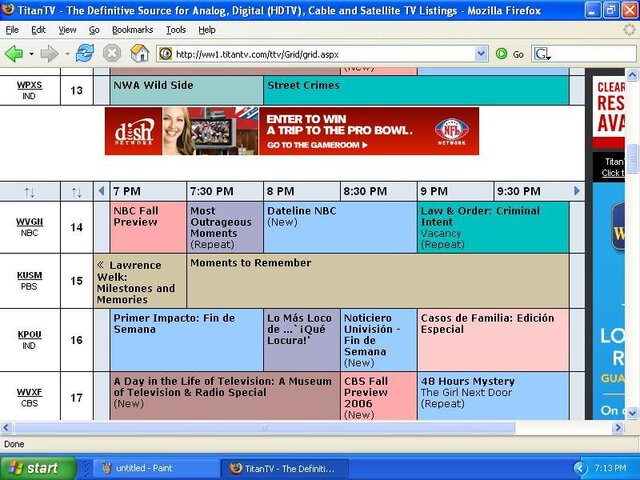The image size is (640, 480).
Task: Go to the Home page icon
Action: pyautogui.click(x=139, y=53)
